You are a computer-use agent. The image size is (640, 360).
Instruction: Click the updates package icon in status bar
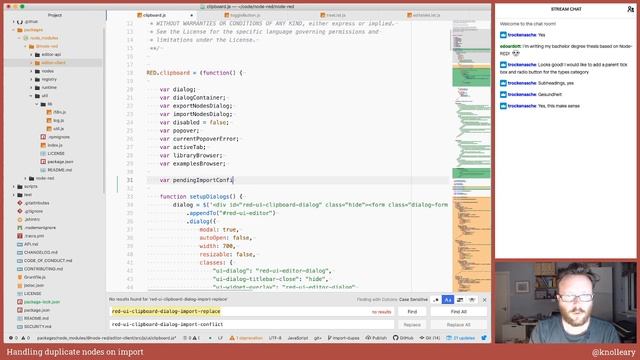coord(449,338)
